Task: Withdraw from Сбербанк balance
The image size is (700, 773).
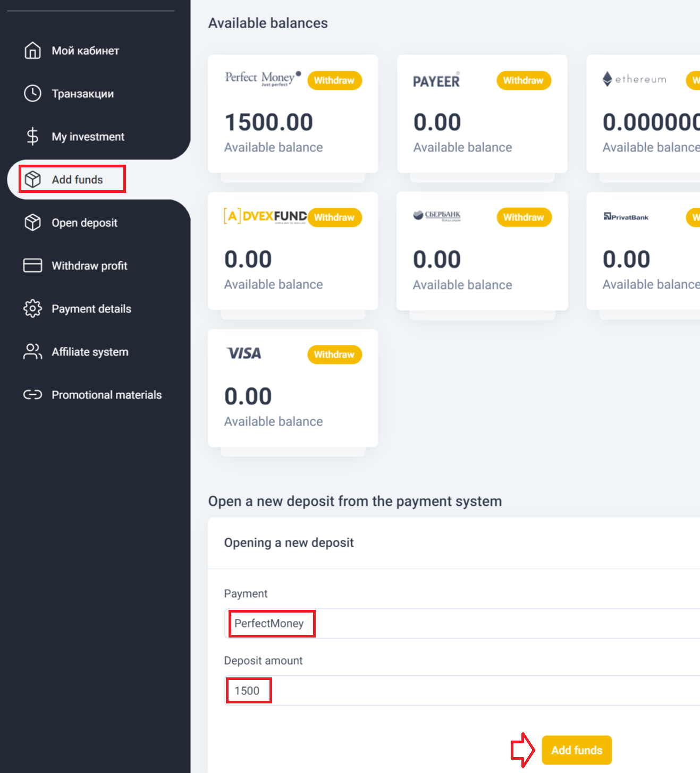Action: [524, 217]
